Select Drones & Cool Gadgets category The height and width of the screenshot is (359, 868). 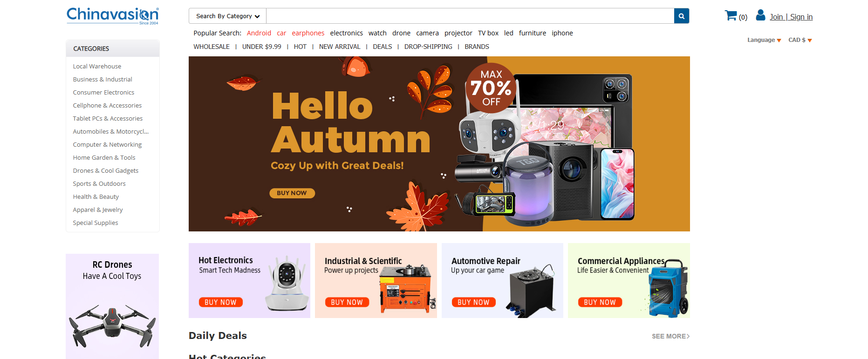106,171
